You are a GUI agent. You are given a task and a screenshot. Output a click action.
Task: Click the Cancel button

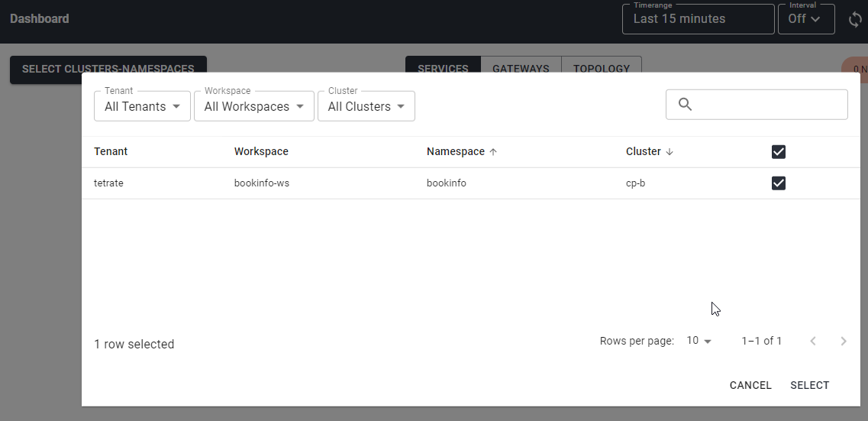coord(750,386)
